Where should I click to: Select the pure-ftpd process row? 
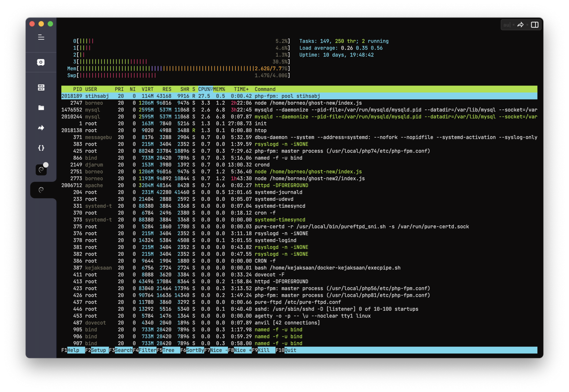(x=299, y=302)
